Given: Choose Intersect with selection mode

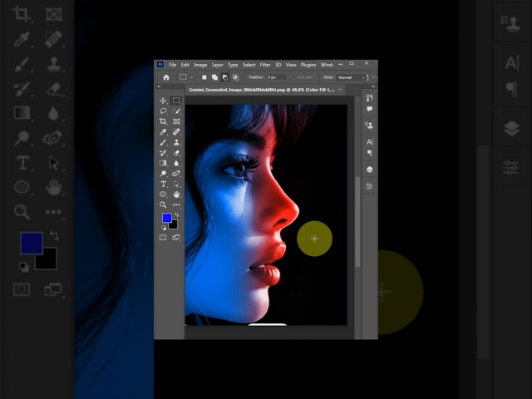Looking at the screenshot, I should point(235,77).
